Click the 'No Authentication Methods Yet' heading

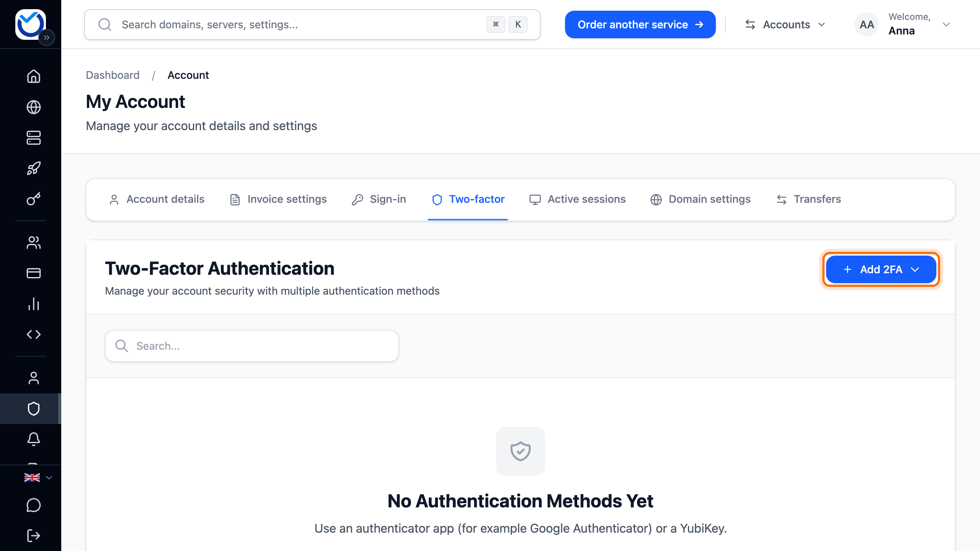(520, 501)
